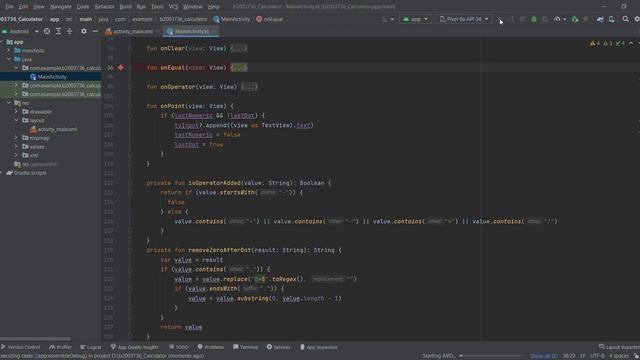Image resolution: width=640 pixels, height=360 pixels.
Task: Go to previous highlighted error arrow
Action: tap(631, 43)
